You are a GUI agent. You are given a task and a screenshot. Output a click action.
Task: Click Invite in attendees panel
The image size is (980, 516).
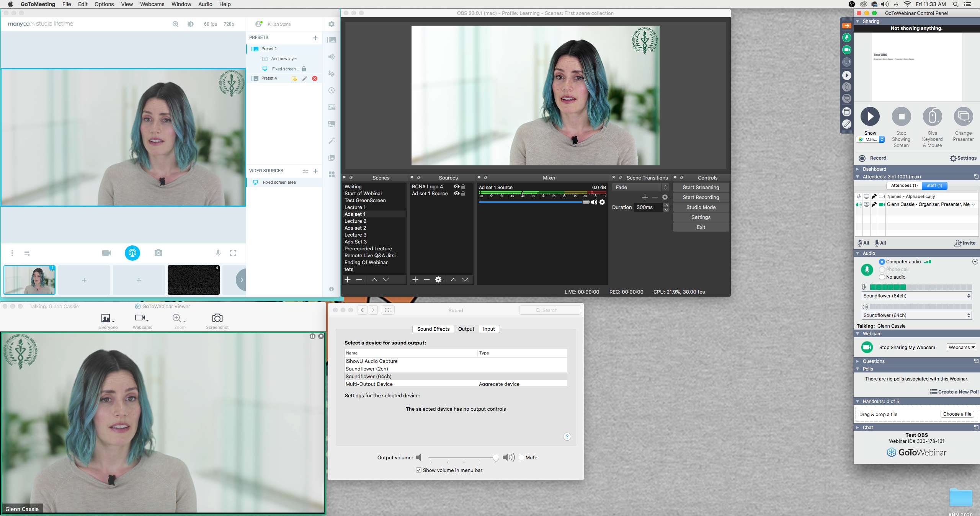[965, 243]
